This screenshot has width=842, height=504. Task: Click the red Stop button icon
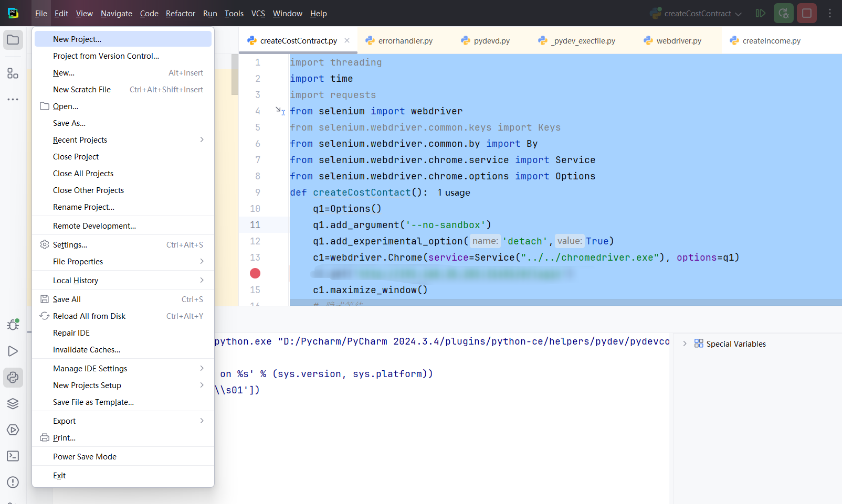pos(807,13)
